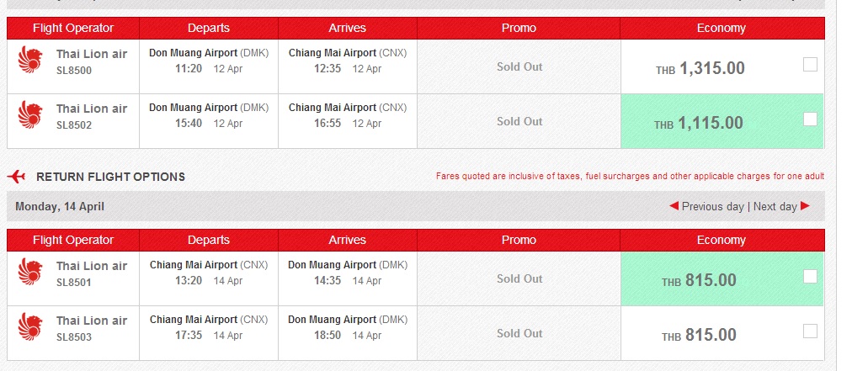Click the Promo column header in departure table
Screen dimensions: 868x371
(519, 29)
